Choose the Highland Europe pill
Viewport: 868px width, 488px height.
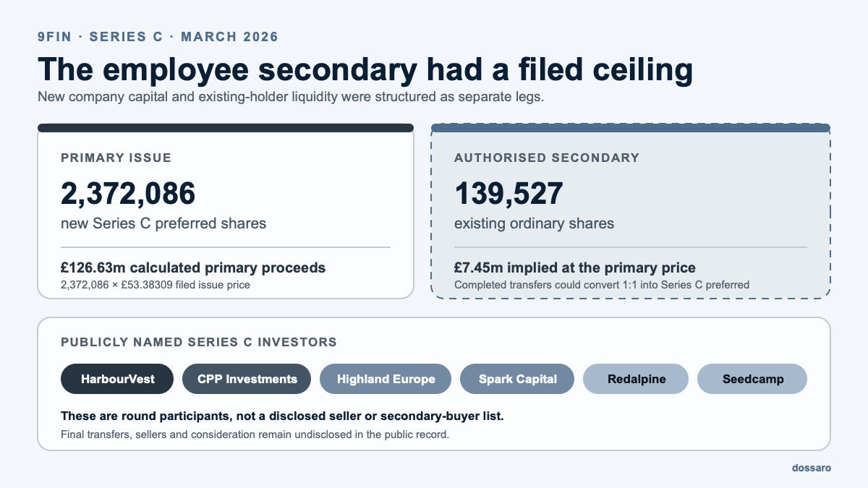point(386,379)
